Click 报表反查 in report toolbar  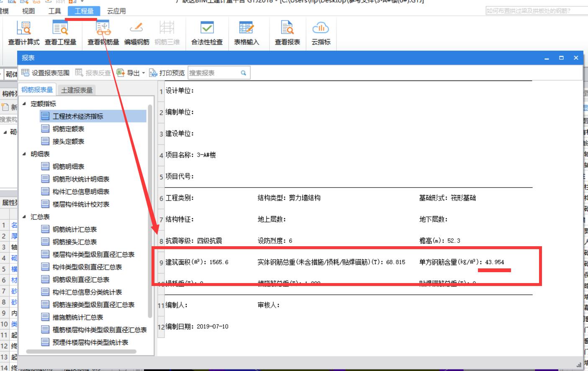pos(93,73)
